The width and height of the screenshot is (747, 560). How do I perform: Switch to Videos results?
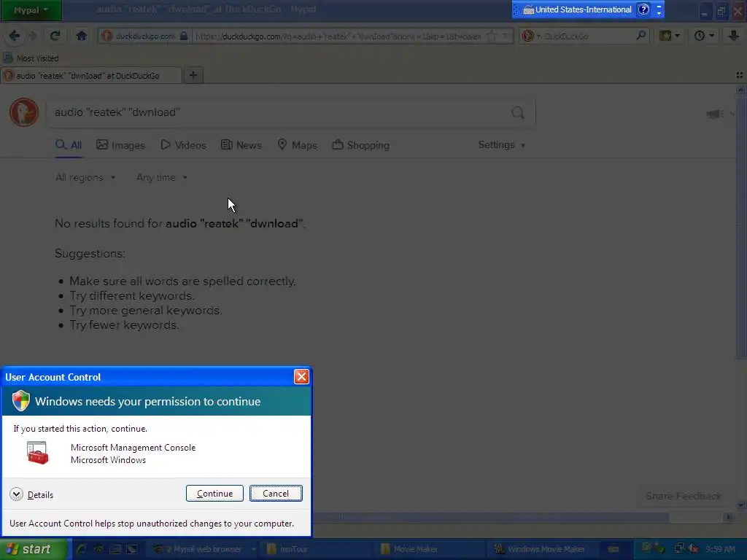pyautogui.click(x=183, y=145)
